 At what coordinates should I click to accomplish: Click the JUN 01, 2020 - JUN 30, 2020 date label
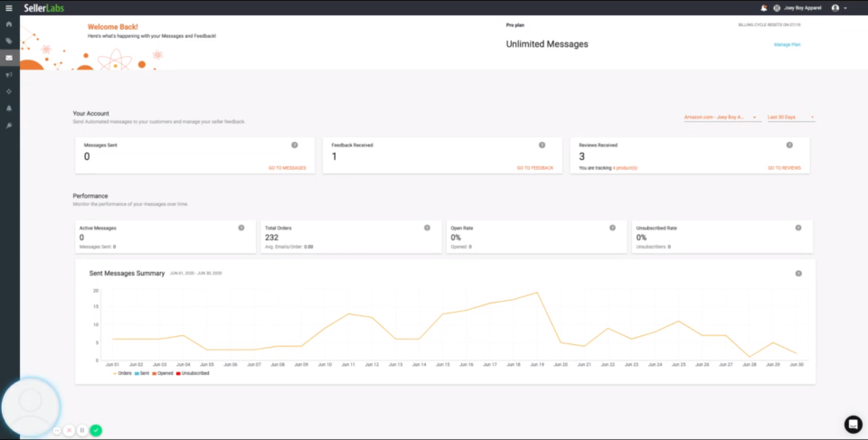[196, 274]
